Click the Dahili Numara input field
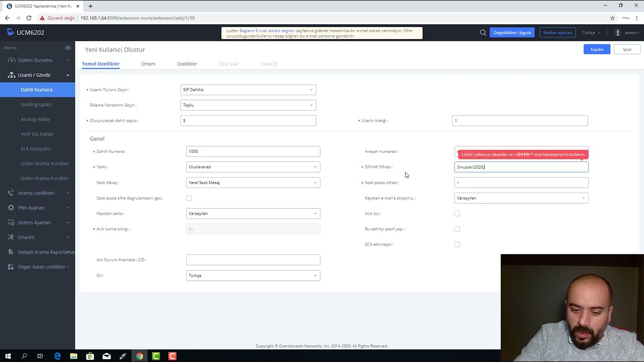This screenshot has width=644, height=362. coord(253,151)
